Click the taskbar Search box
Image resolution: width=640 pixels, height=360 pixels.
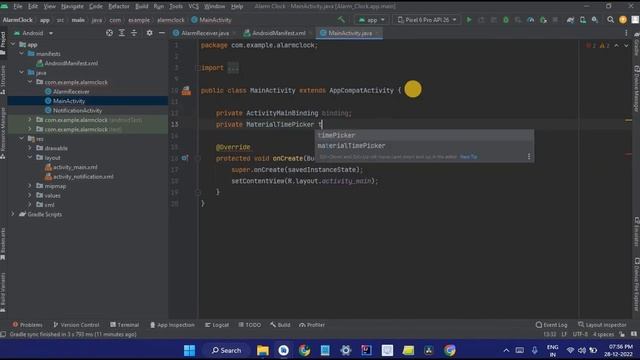[x=227, y=350]
